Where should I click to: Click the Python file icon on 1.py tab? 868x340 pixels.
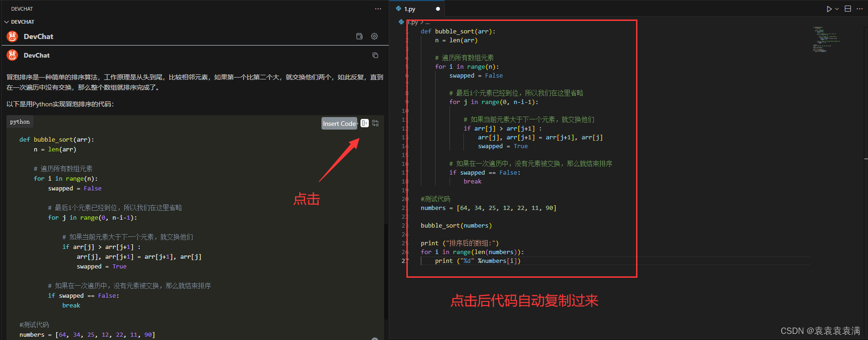tap(399, 8)
